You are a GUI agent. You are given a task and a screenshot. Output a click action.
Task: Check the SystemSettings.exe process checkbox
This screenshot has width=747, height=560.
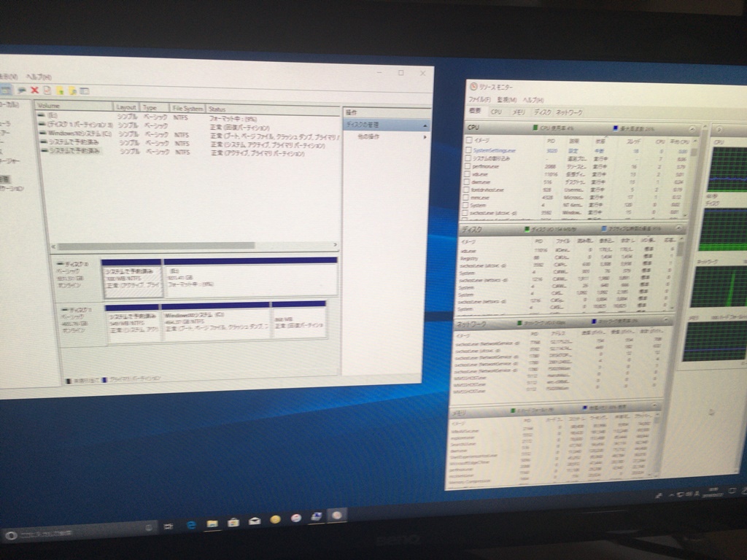[x=468, y=151]
